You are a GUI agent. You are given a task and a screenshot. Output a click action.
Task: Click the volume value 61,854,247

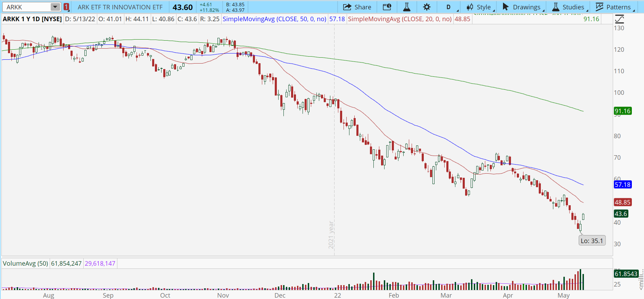(x=66, y=264)
